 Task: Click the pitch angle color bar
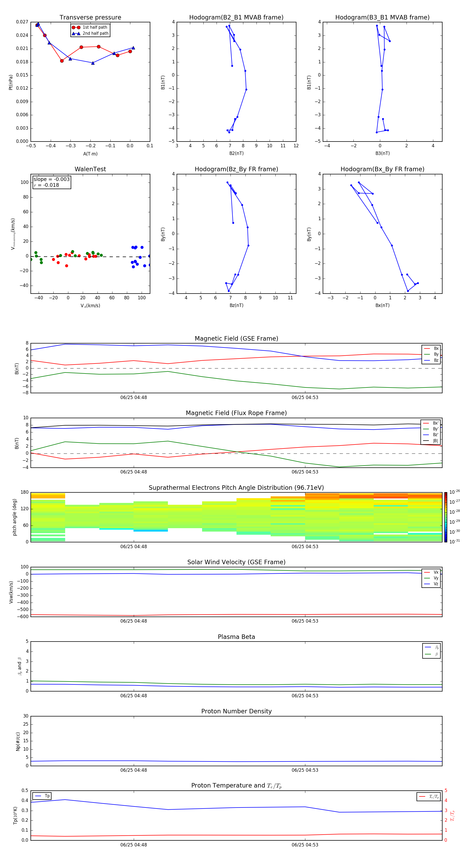pyautogui.click(x=446, y=517)
